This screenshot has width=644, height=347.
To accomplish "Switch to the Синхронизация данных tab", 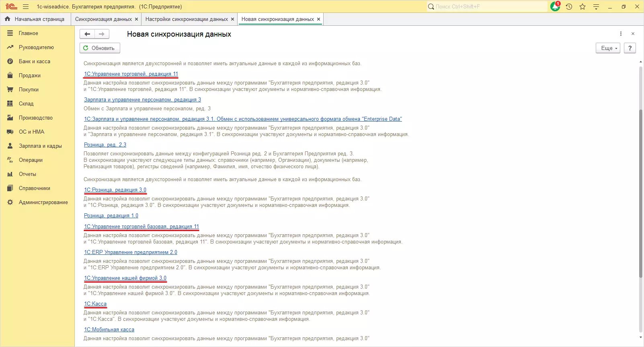I will click(x=103, y=19).
